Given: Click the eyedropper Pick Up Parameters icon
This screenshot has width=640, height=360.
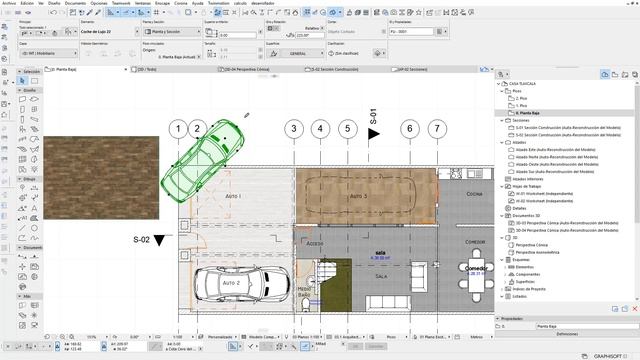Looking at the screenshot, I should [x=89, y=13].
